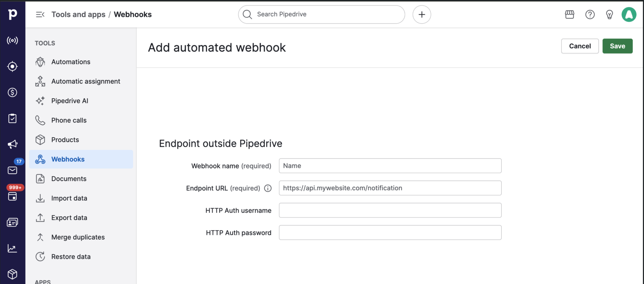Cancel adding the webhook
Viewport: 644px width, 284px height.
pos(580,46)
